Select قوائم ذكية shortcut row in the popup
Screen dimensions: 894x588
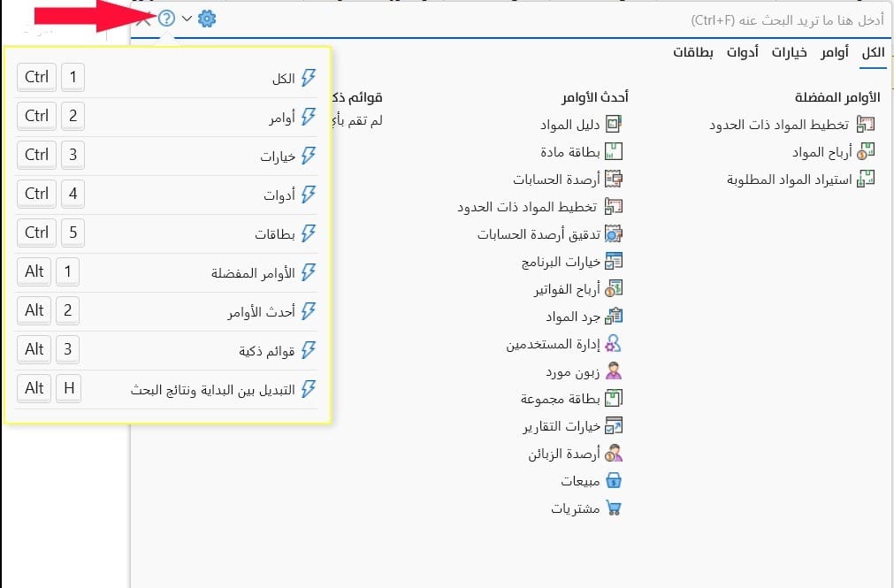(x=166, y=349)
